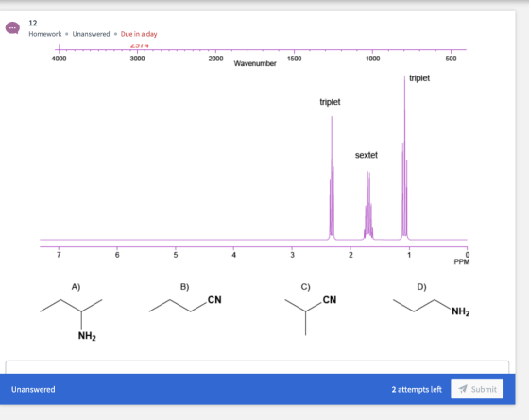
Task: Select structure B butanenitrile
Action: (185, 301)
